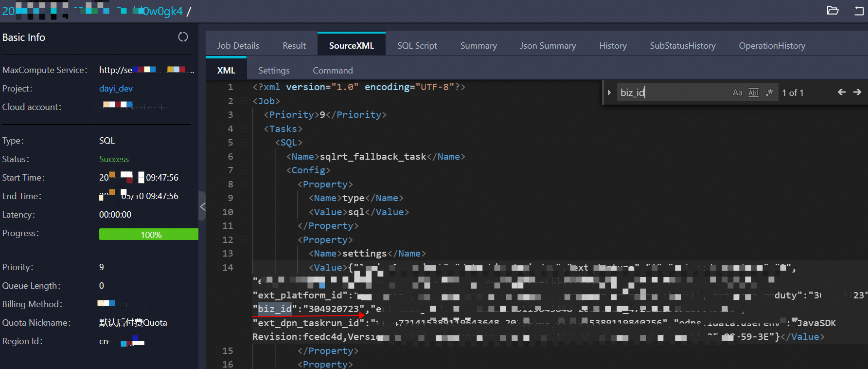
Task: Expand the replace field in find widget
Action: click(x=609, y=92)
